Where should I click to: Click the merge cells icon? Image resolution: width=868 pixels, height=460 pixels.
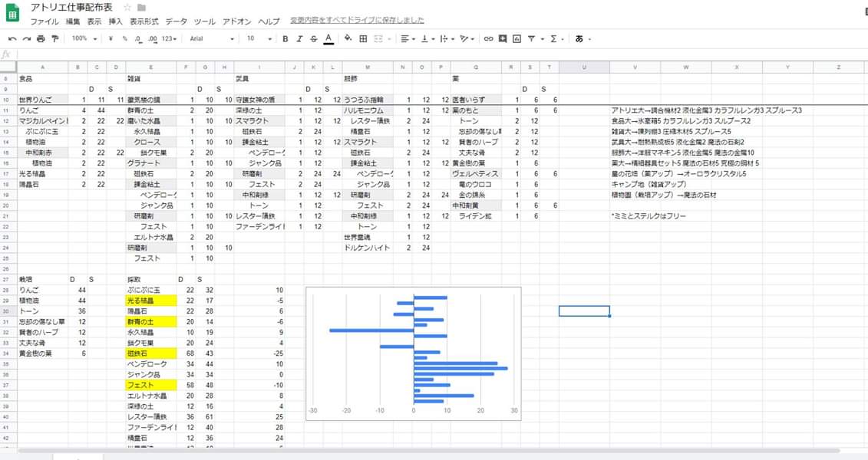[x=378, y=38]
